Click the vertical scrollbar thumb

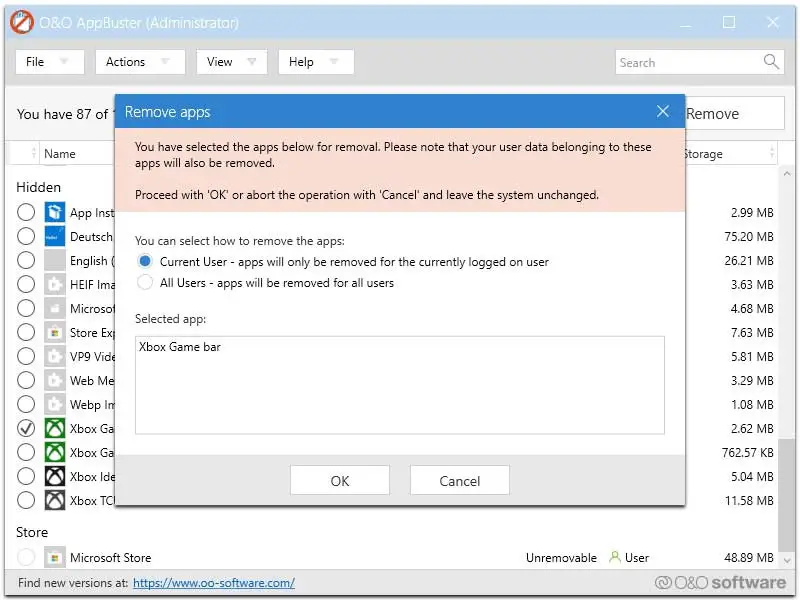coord(786,494)
